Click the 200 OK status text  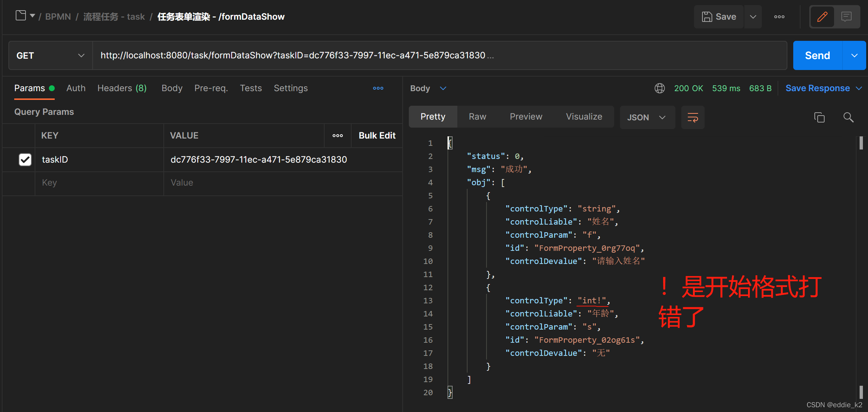[689, 88]
